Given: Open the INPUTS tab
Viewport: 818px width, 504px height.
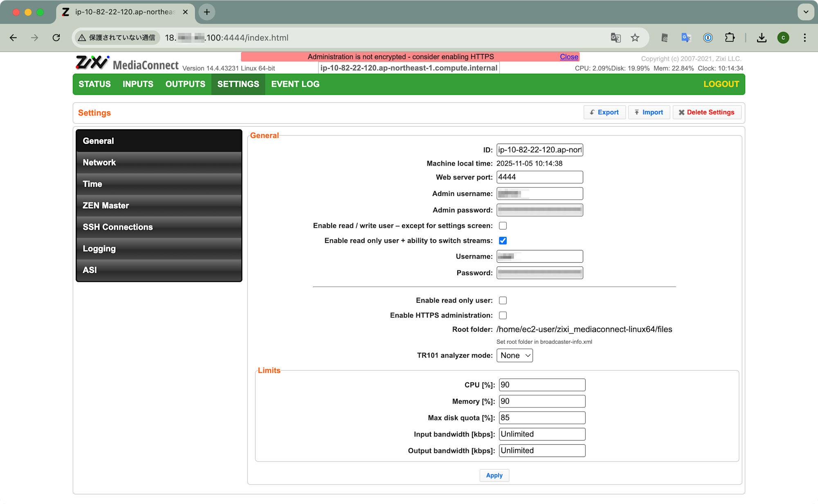Looking at the screenshot, I should [x=138, y=84].
